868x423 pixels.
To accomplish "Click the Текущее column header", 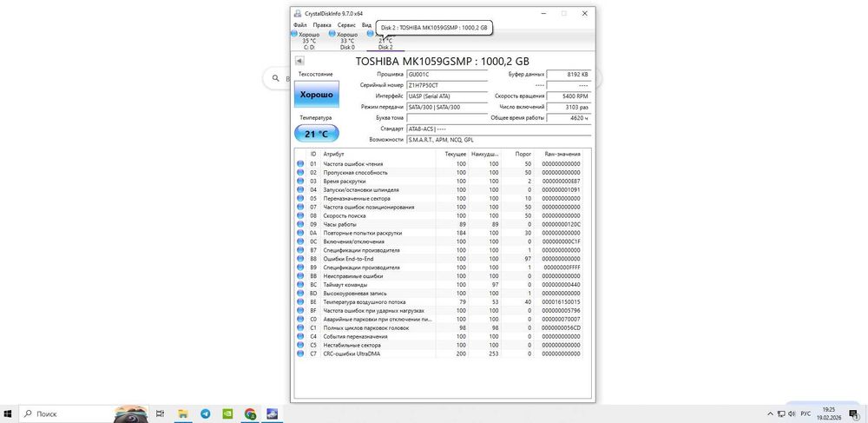I will (453, 154).
